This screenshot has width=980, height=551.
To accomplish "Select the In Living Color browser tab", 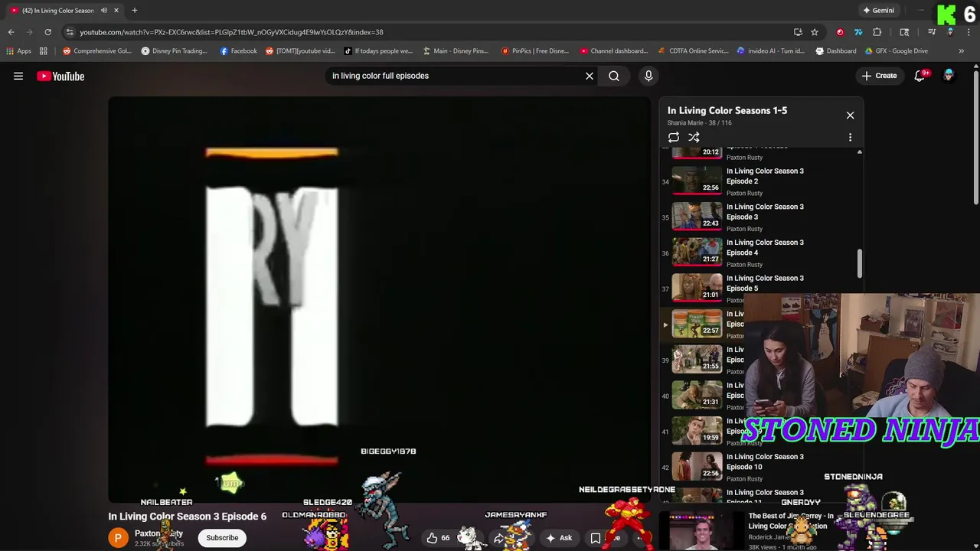I will pos(57,11).
